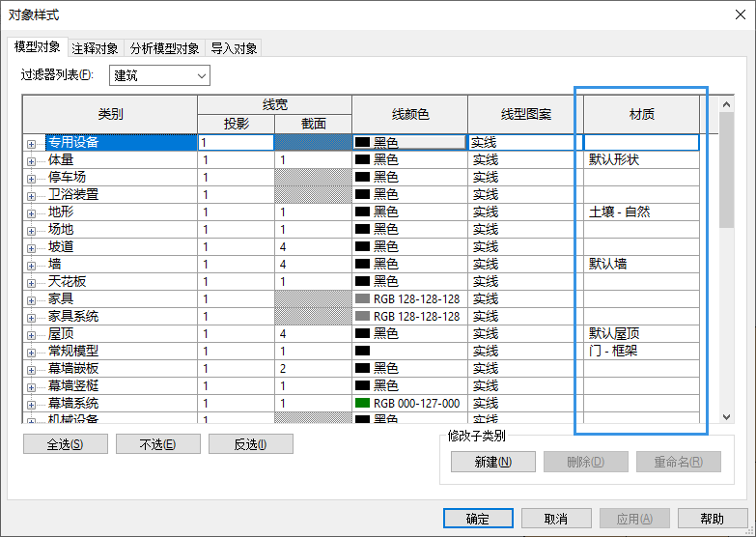Click the 材质 column header

tap(641, 114)
